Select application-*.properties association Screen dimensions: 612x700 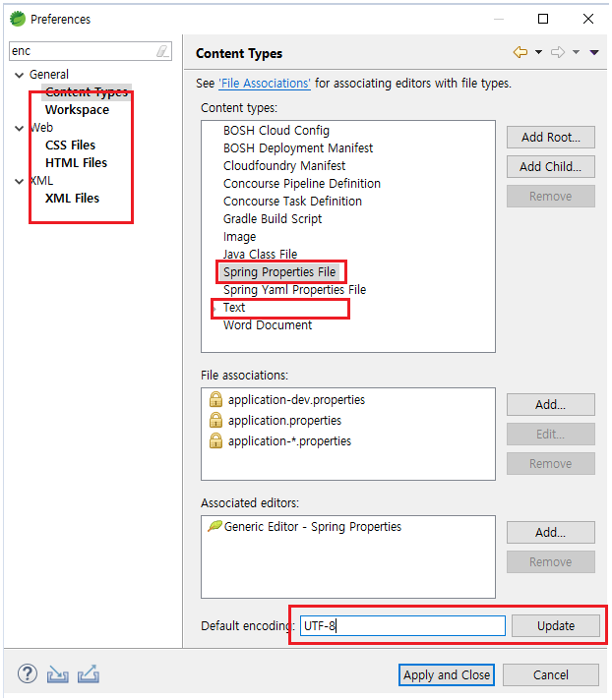(289, 440)
